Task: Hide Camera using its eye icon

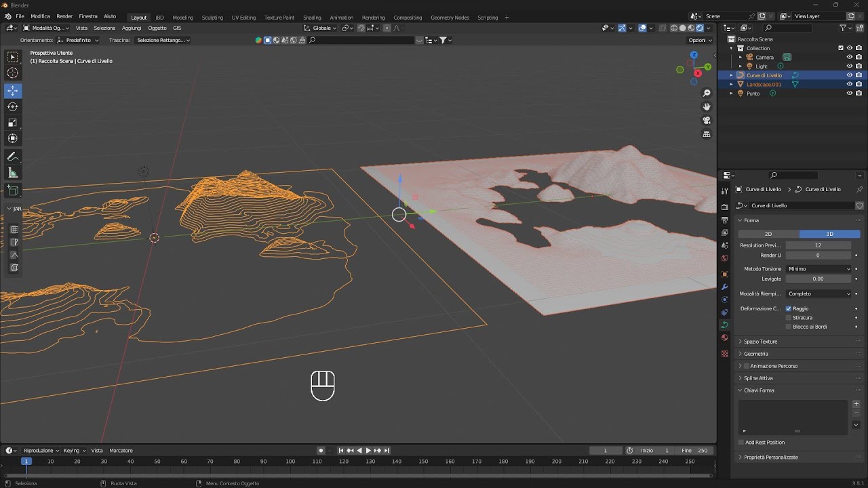Action: point(849,57)
